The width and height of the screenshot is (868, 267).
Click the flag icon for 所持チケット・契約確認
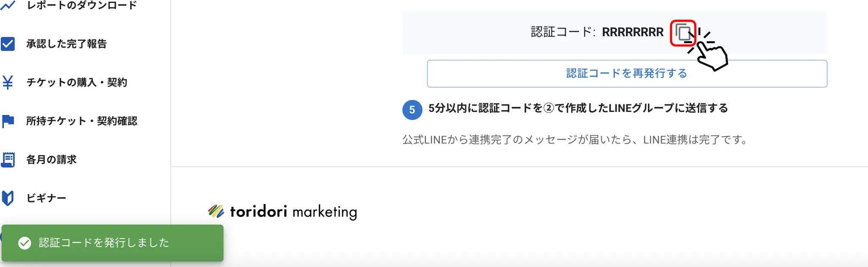(8, 121)
